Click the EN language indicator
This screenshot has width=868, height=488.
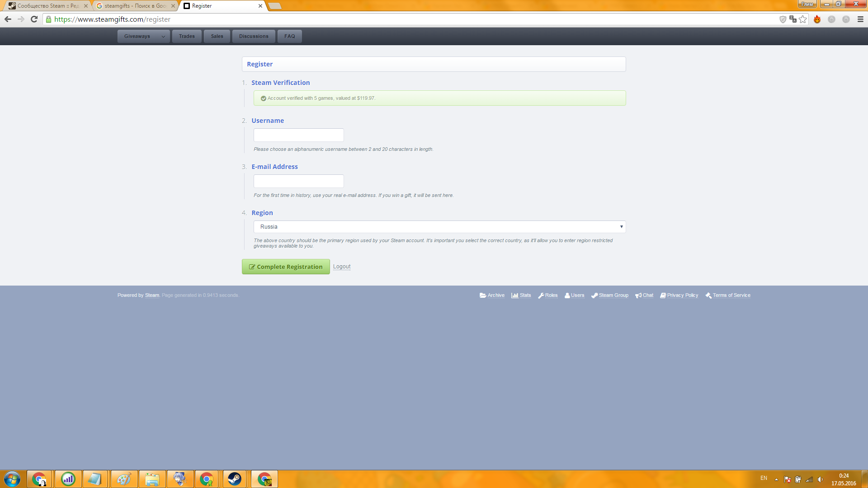(x=764, y=478)
